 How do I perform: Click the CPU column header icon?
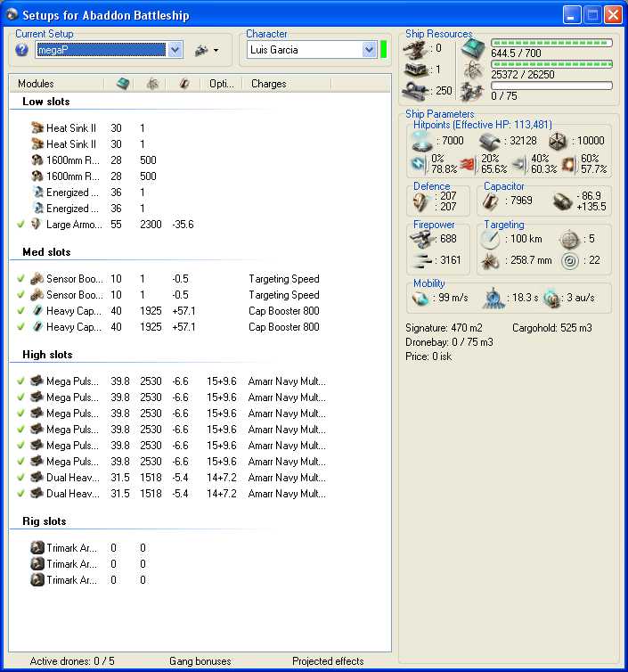pos(123,84)
